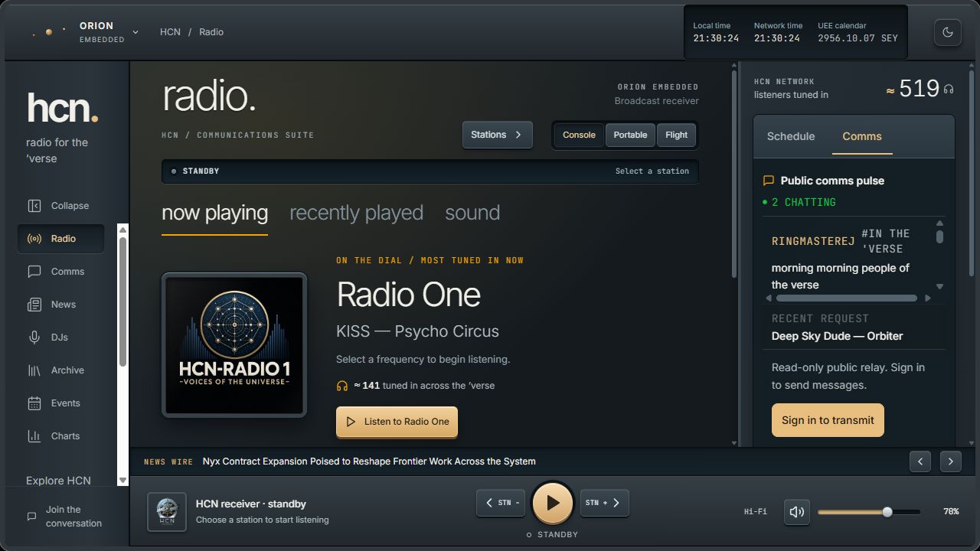Open Comms from sidebar icon
The height and width of the screenshot is (551, 980).
[x=34, y=272]
